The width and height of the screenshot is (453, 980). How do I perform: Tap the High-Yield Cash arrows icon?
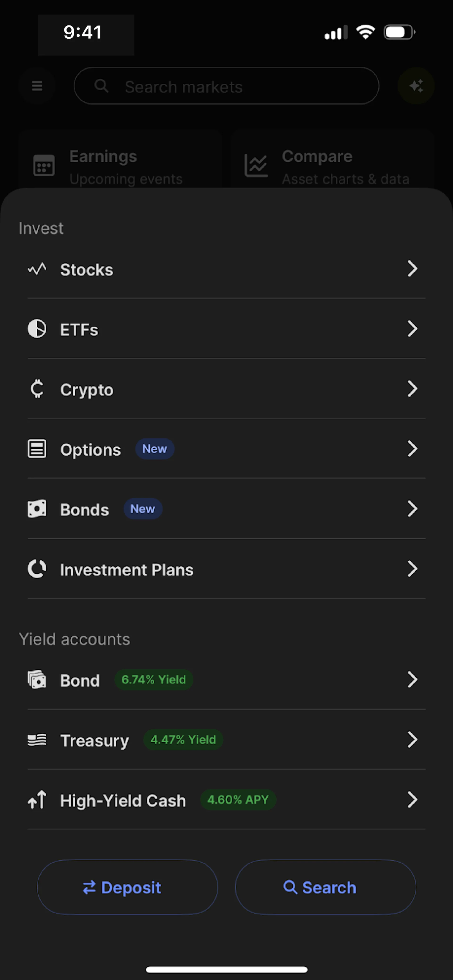(37, 799)
